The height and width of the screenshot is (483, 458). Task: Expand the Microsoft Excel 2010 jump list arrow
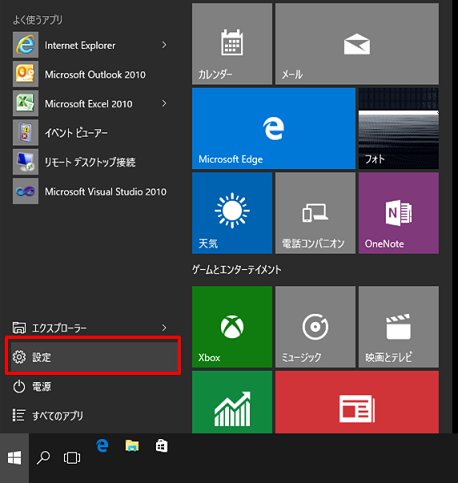(x=164, y=104)
